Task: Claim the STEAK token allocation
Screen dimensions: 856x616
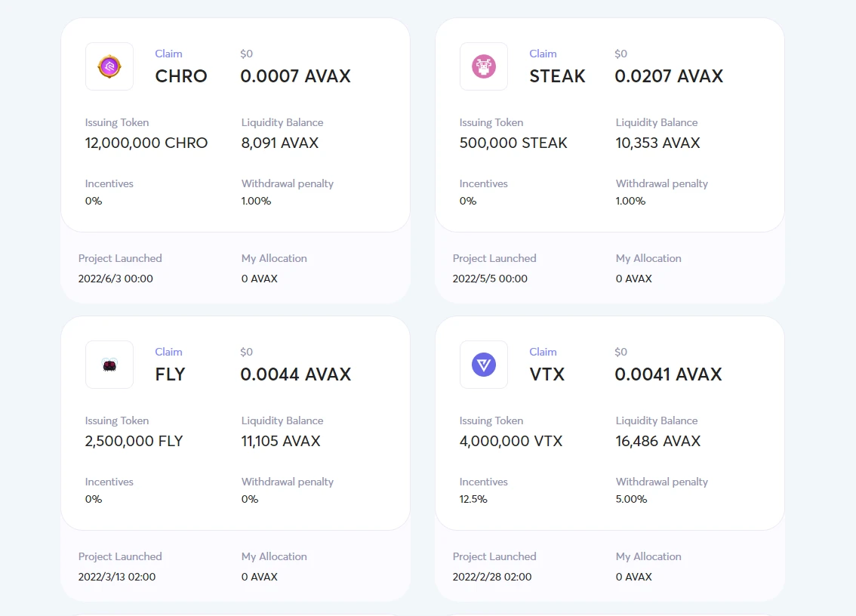Action: [543, 54]
